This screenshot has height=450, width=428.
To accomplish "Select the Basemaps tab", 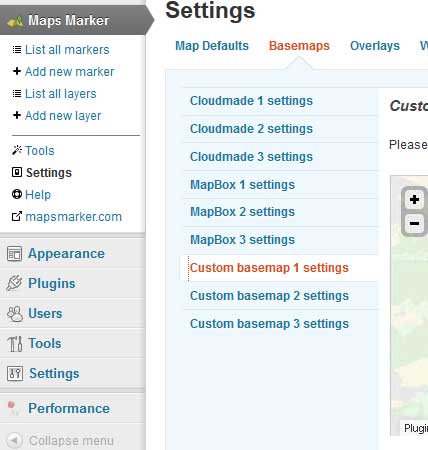I will (299, 46).
